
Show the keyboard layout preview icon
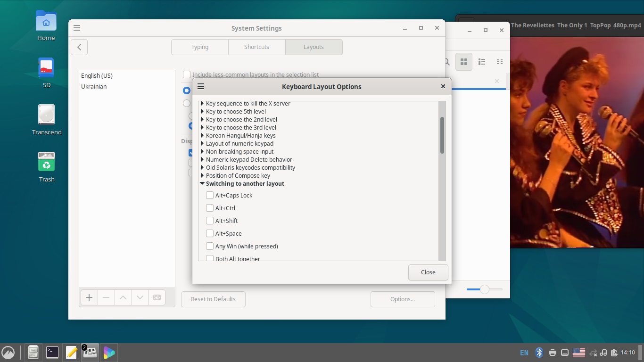coord(157,297)
